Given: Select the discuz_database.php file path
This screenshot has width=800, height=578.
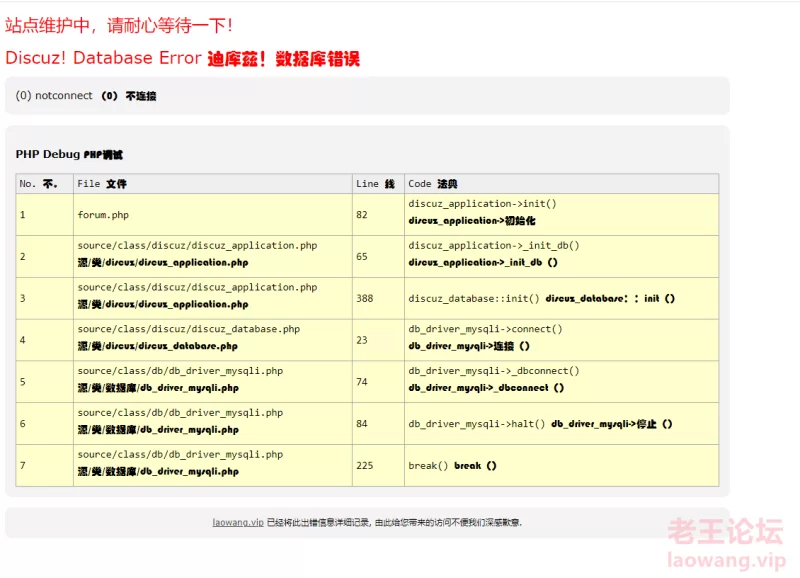Looking at the screenshot, I should click(188, 329).
